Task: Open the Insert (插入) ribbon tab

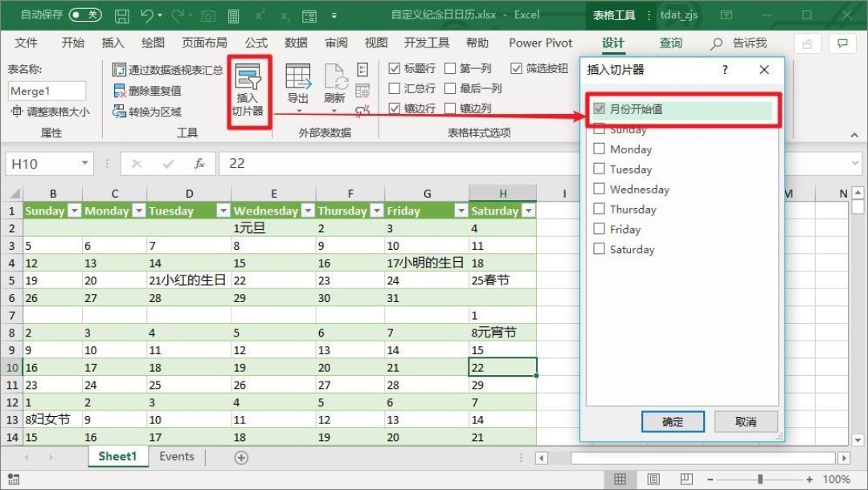Action: (x=113, y=43)
